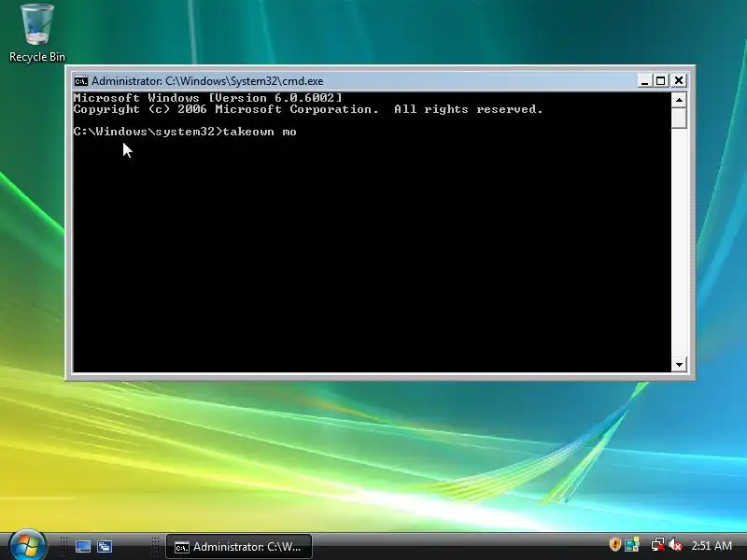Image resolution: width=747 pixels, height=560 pixels.
Task: Maximize the cmd window
Action: click(661, 81)
